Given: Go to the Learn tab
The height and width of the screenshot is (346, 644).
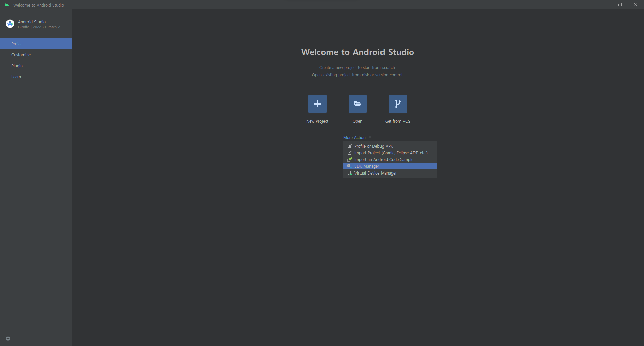Looking at the screenshot, I should 36,77.
